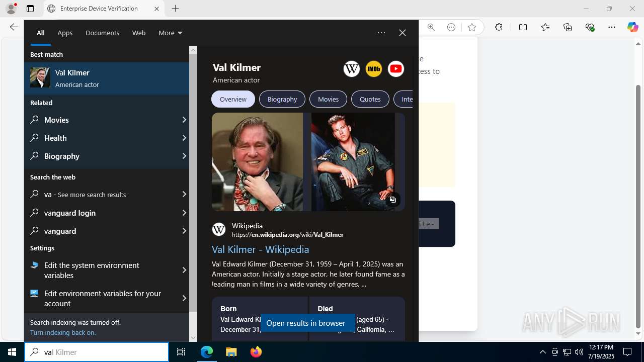Image resolution: width=644 pixels, height=362 pixels.
Task: Click the older Val Kilmer photo
Action: pos(257,161)
